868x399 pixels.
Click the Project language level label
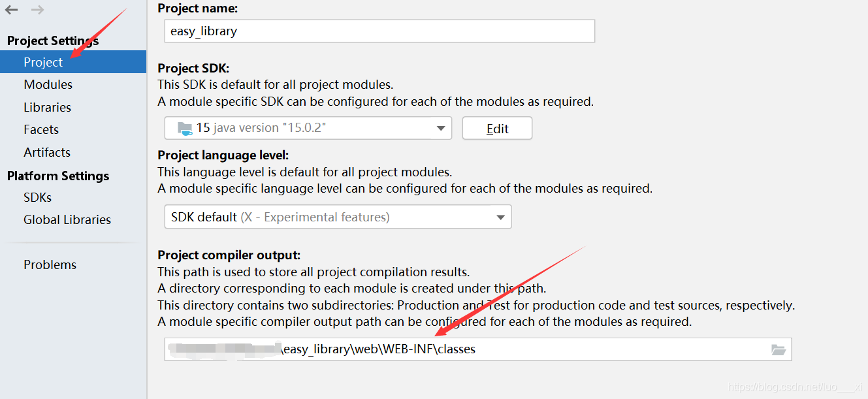(x=223, y=155)
